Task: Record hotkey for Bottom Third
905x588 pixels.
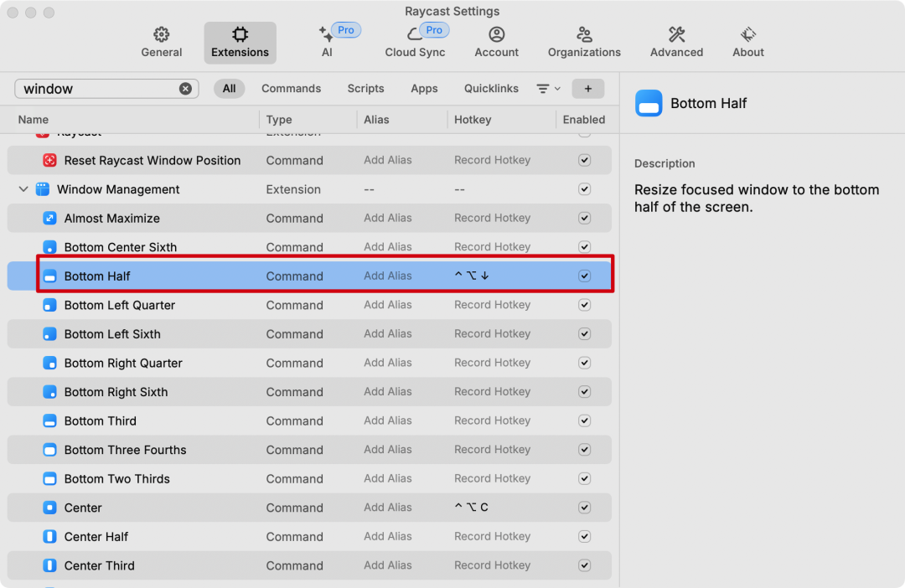Action: [493, 420]
